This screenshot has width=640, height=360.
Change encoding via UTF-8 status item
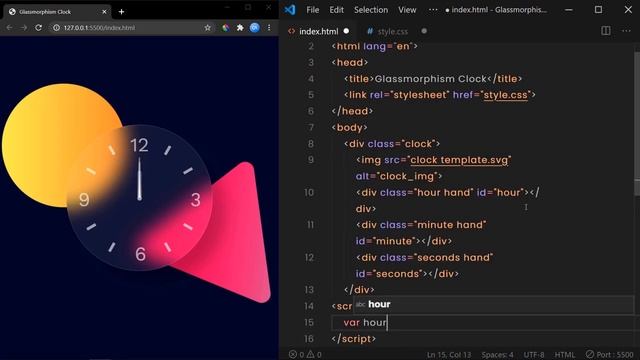tap(534, 354)
